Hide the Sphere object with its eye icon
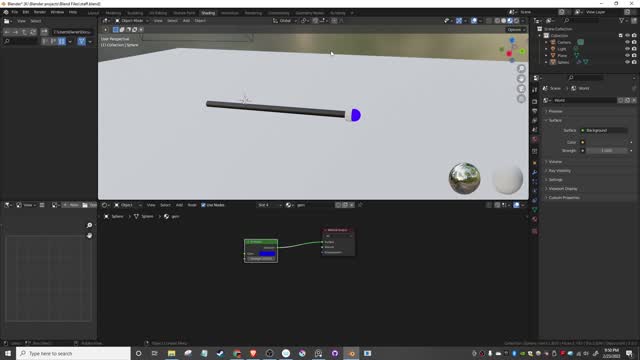 click(x=627, y=62)
